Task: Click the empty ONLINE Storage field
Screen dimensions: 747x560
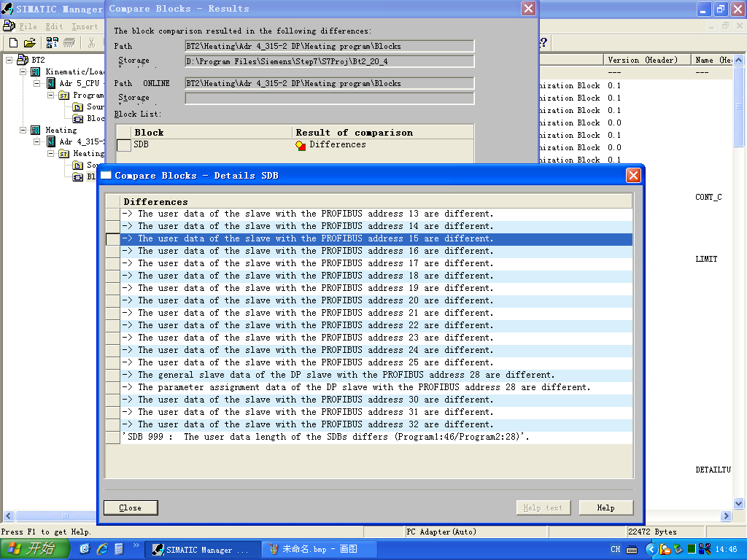Action: click(x=330, y=98)
